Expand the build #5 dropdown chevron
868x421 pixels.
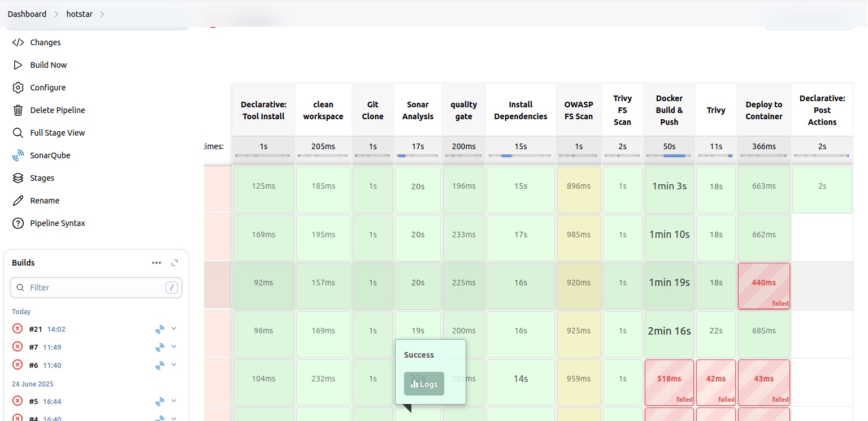click(174, 401)
